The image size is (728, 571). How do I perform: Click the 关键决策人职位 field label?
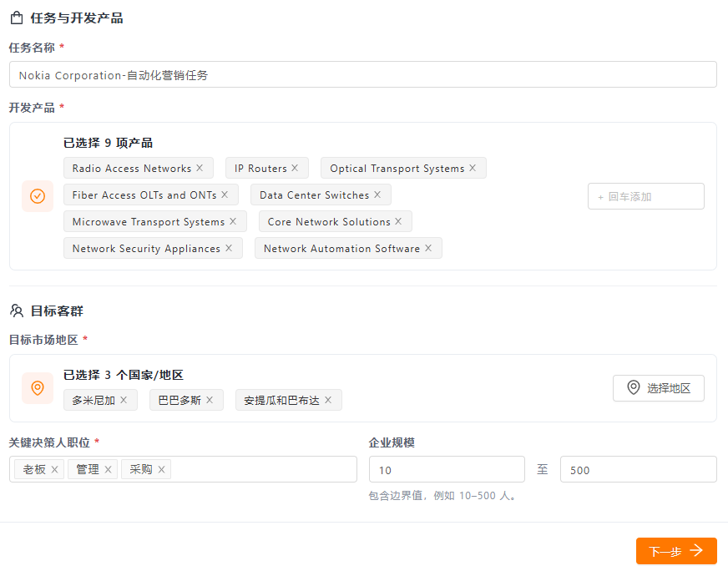point(50,442)
